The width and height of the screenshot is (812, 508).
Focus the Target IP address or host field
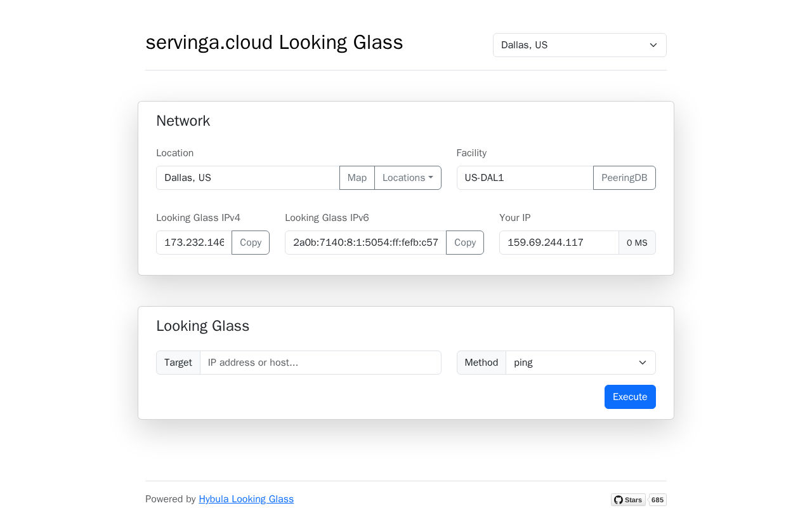coord(320,363)
